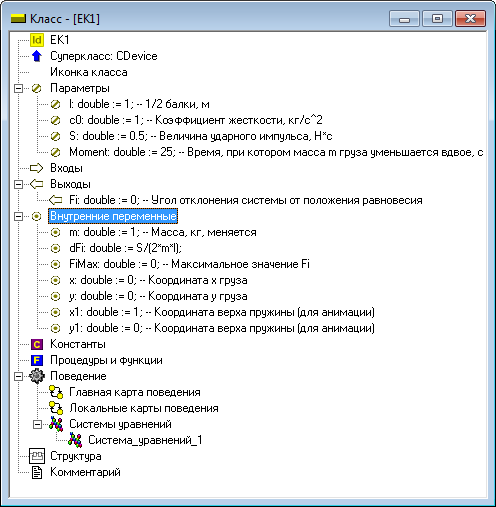Select the Иконка класса row
Screen dimensions: 496x507
click(x=89, y=72)
